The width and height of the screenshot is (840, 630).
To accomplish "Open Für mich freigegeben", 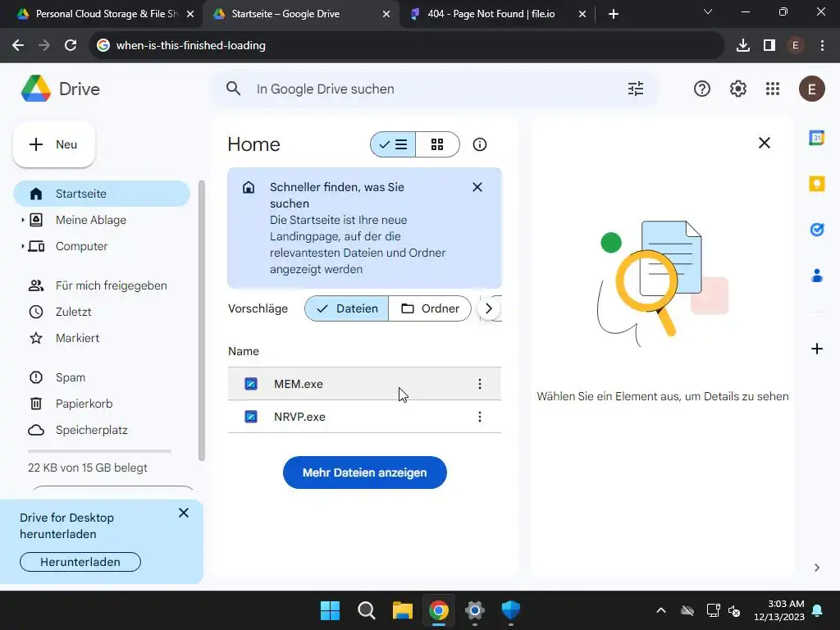I will click(x=102, y=285).
